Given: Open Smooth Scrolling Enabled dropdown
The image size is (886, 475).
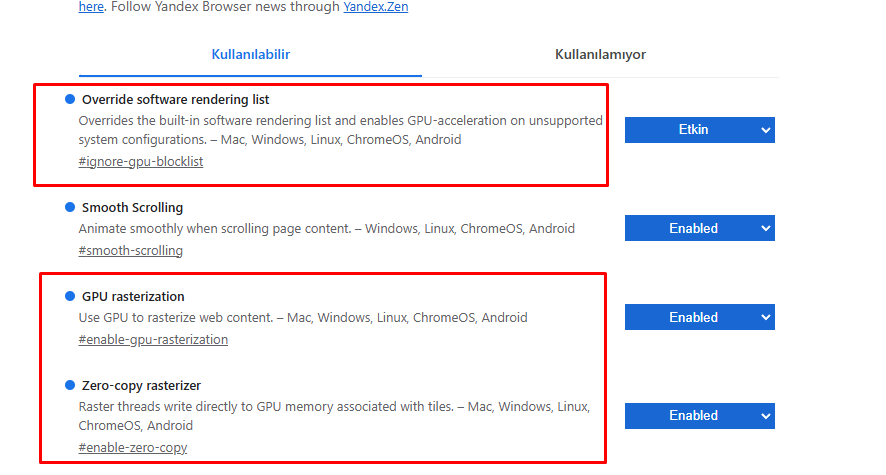Looking at the screenshot, I should (700, 228).
